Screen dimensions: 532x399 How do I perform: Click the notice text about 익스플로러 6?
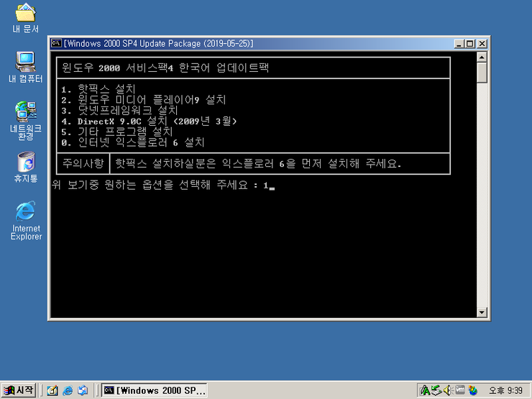point(258,164)
